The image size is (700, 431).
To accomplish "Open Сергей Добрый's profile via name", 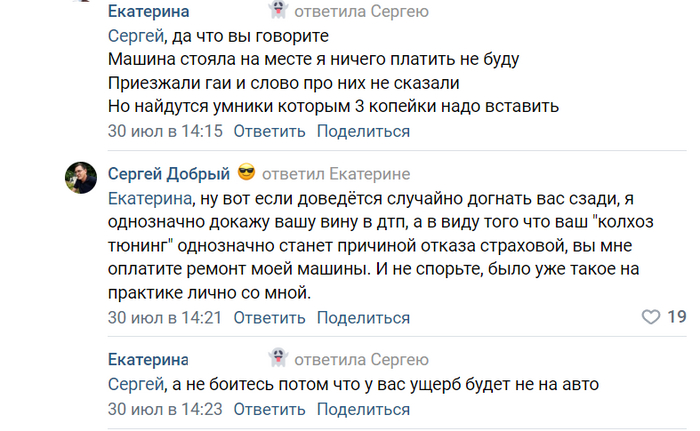I will [169, 172].
